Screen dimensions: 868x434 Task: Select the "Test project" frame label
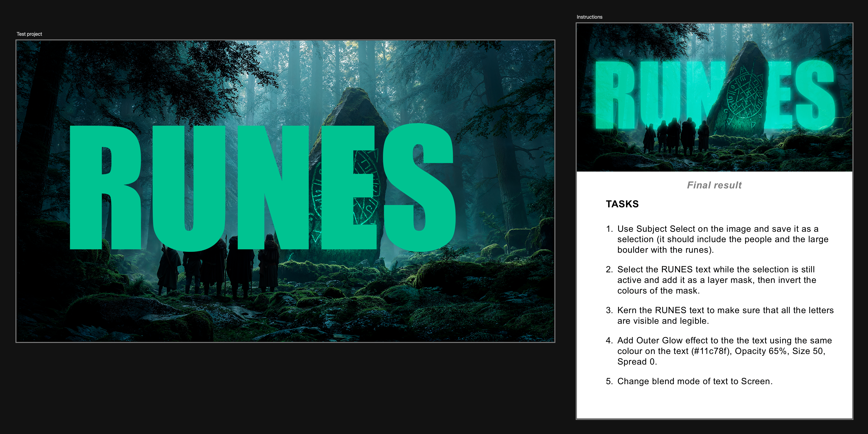tap(29, 34)
